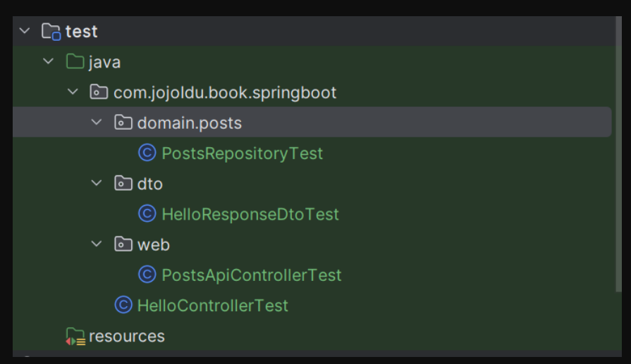Click the web package icon

click(x=123, y=244)
